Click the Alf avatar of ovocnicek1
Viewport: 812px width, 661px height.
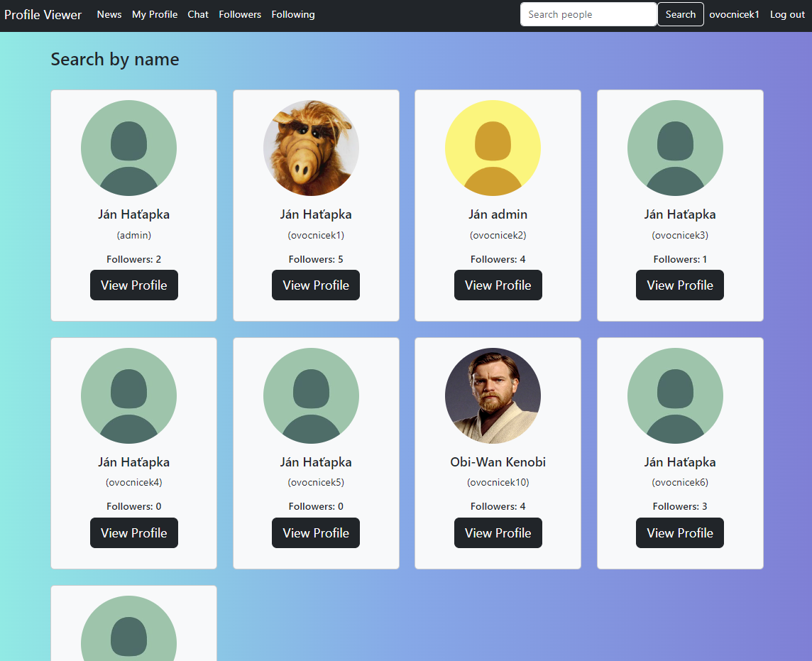click(x=311, y=148)
